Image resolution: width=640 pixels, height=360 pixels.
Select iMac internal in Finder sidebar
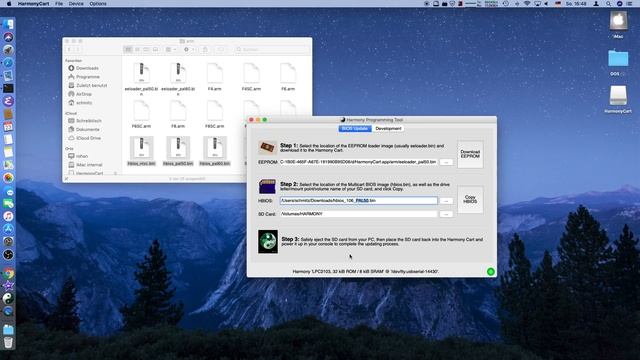tap(89, 165)
